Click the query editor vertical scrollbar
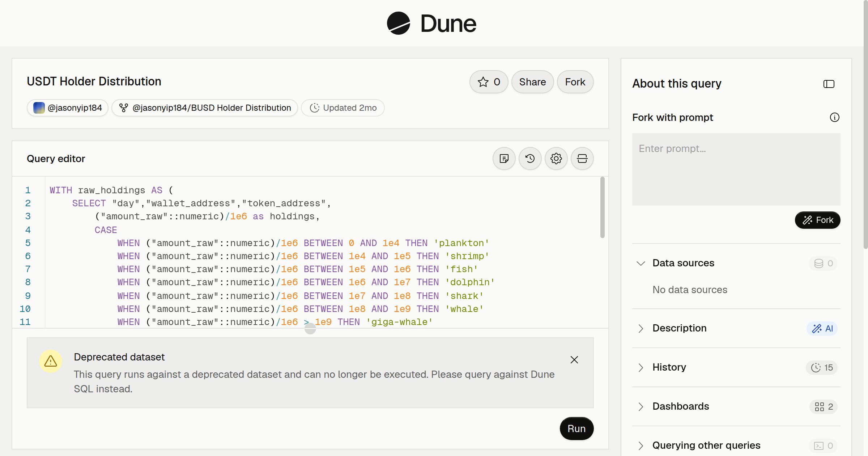The height and width of the screenshot is (456, 868). click(603, 207)
